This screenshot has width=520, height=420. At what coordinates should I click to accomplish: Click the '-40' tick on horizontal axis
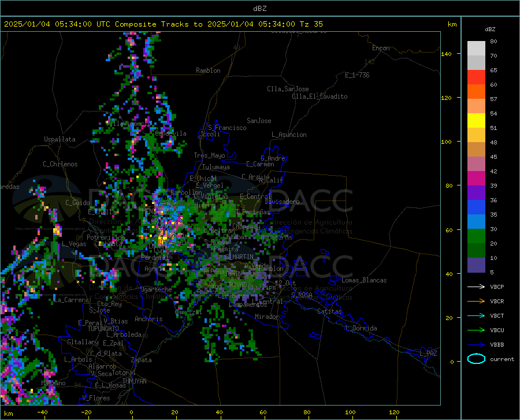(42, 412)
